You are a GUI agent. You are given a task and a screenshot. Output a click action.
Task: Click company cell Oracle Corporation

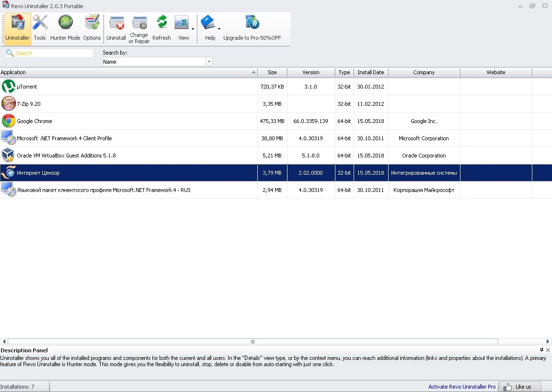(x=424, y=156)
